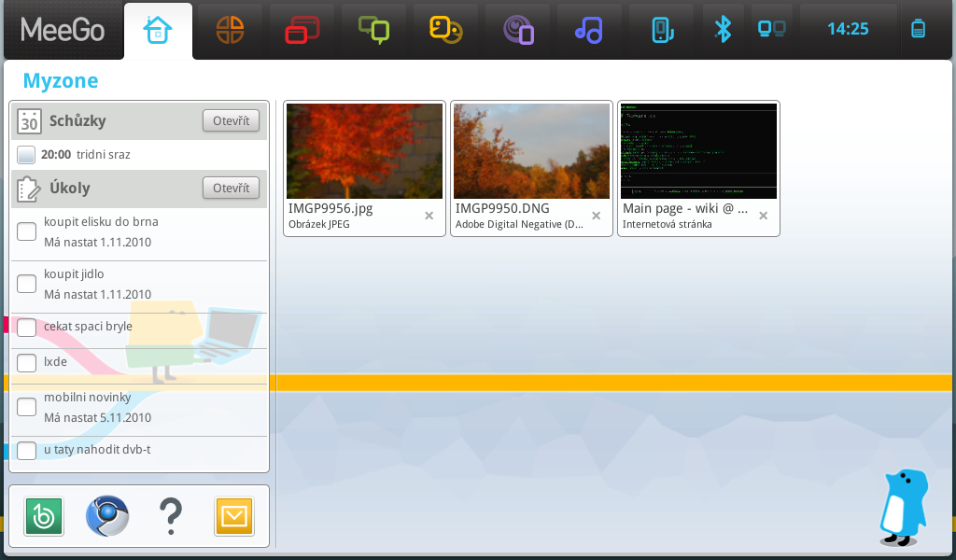Viewport: 956px width, 560px height.
Task: Click the calendar icon next to Schůzky
Action: (29, 121)
